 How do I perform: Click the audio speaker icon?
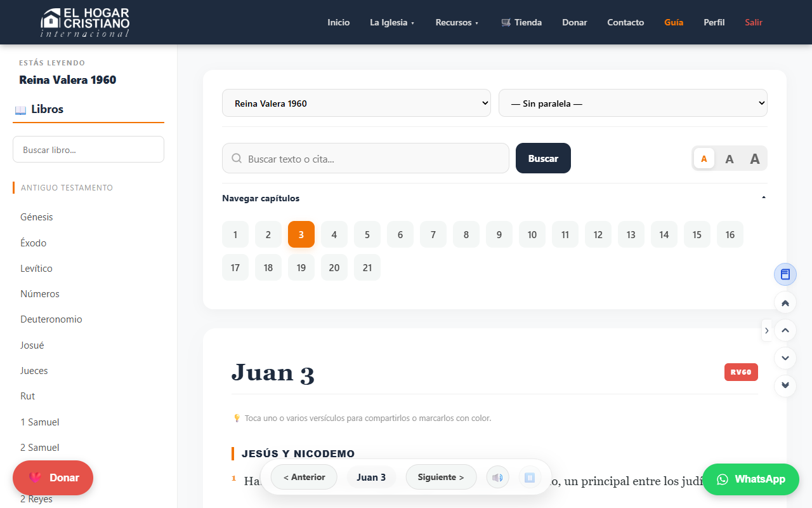[x=498, y=478]
